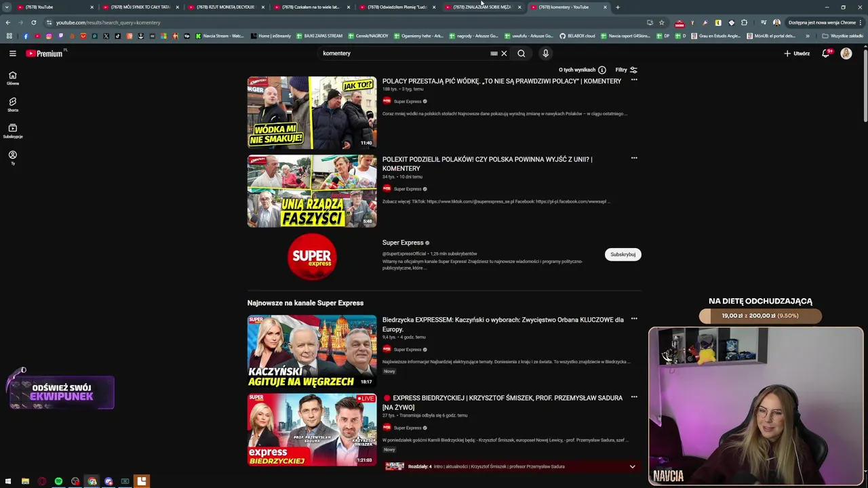This screenshot has width=868, height=488.
Task: Open the 'BELABOX cloud' bookmark
Action: (577, 36)
